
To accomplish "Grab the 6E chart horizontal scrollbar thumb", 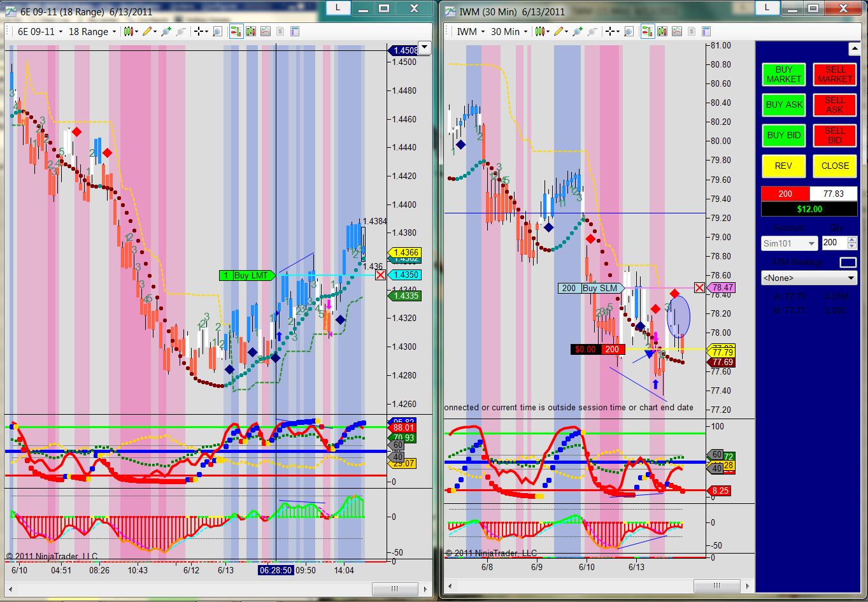I will point(394,589).
